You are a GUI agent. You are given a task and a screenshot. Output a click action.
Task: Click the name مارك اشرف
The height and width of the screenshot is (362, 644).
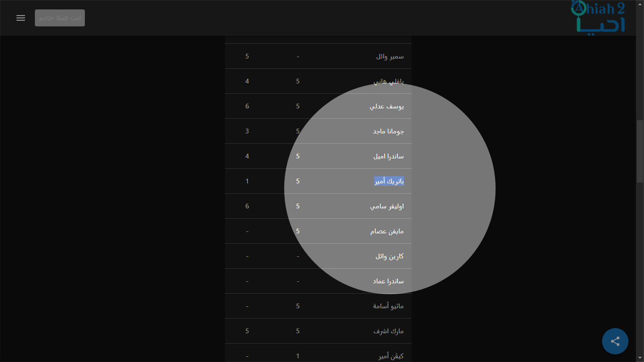tap(389, 331)
